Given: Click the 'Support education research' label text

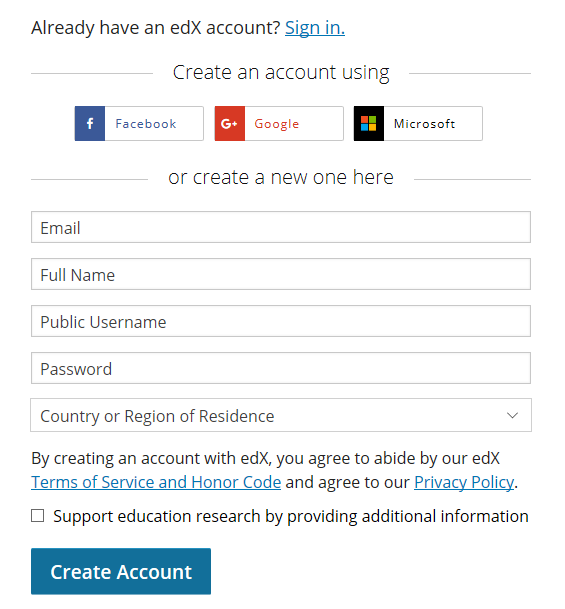Looking at the screenshot, I should point(291,517).
